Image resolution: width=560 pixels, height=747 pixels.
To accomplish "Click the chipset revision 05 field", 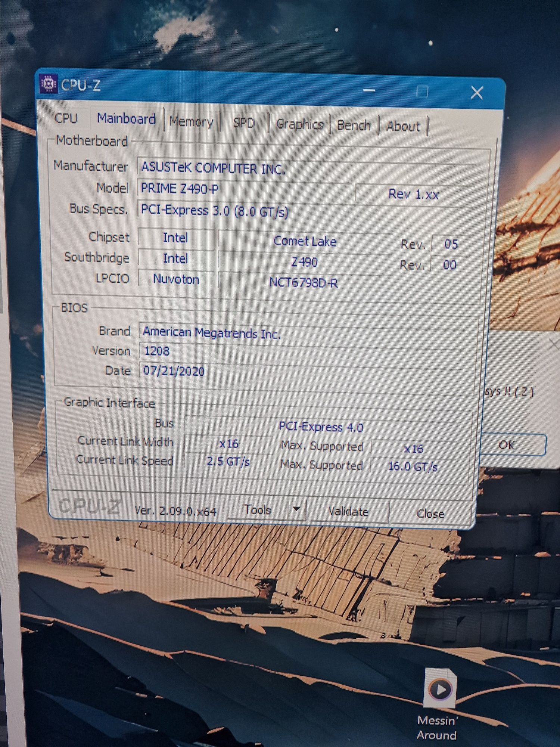I will (x=451, y=244).
